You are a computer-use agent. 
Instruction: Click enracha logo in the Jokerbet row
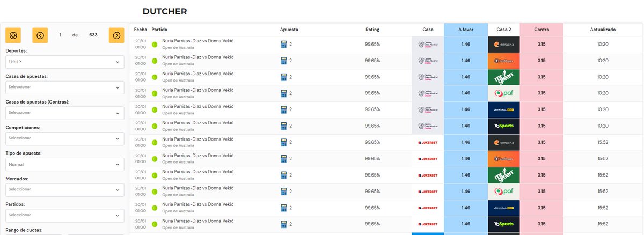click(504, 142)
